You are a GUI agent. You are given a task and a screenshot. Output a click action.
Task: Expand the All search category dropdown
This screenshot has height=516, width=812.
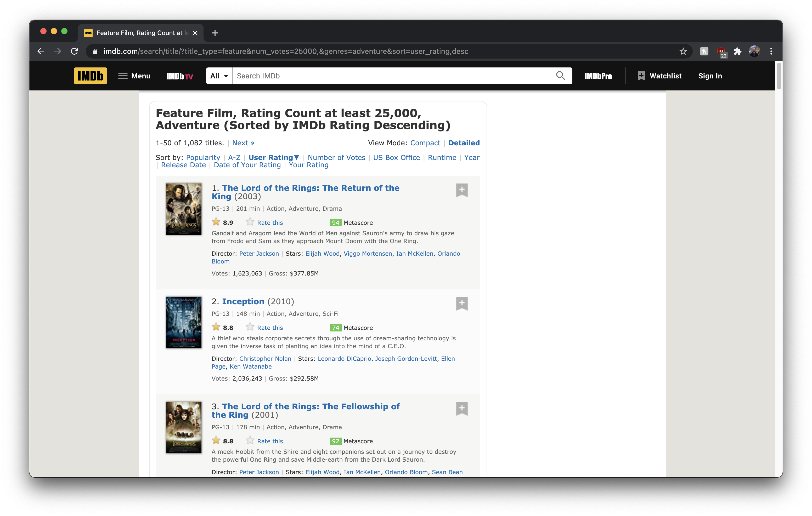point(219,76)
